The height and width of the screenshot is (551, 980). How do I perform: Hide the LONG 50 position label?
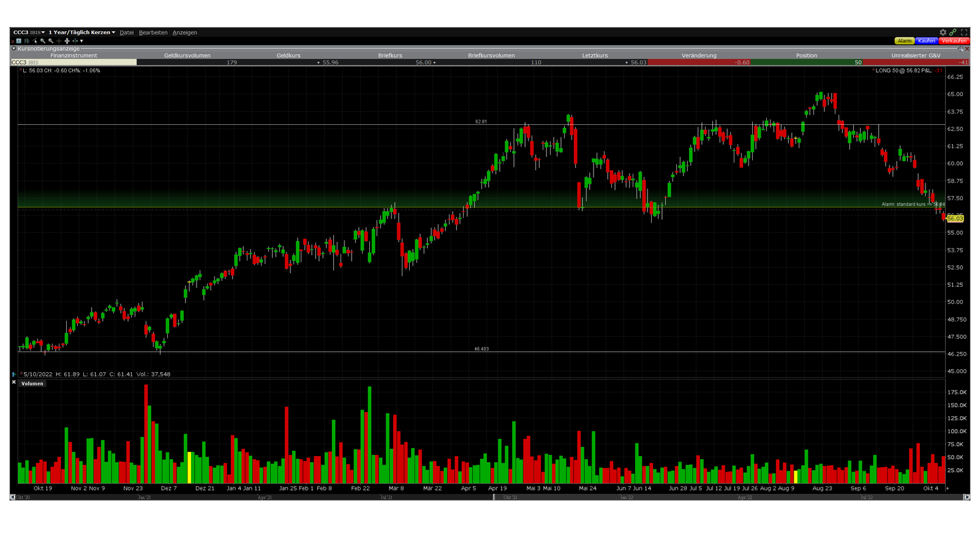point(873,70)
